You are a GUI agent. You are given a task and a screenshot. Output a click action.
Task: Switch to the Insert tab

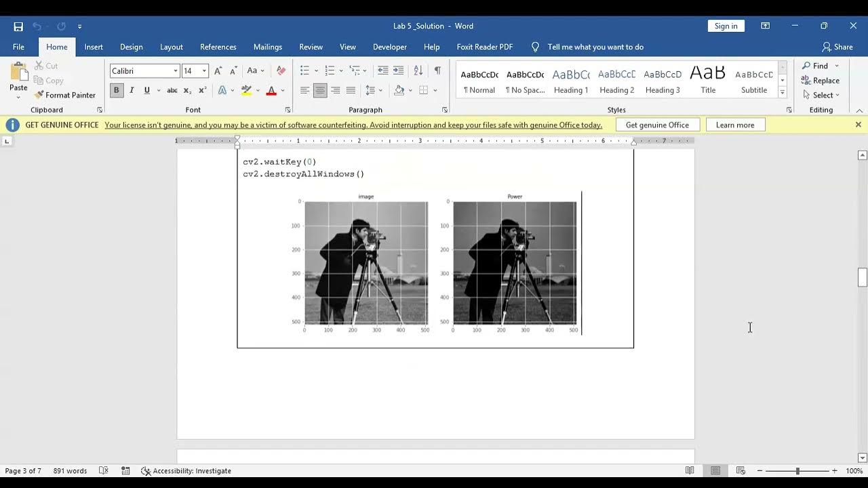coord(94,47)
